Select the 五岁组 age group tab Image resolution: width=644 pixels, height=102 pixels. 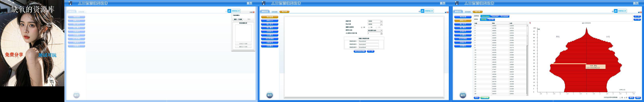pos(491,19)
